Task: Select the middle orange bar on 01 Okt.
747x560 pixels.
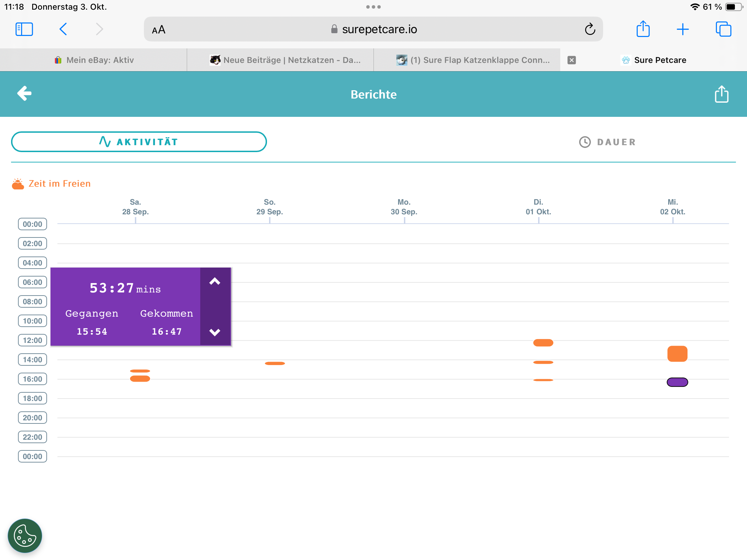Action: (x=543, y=362)
